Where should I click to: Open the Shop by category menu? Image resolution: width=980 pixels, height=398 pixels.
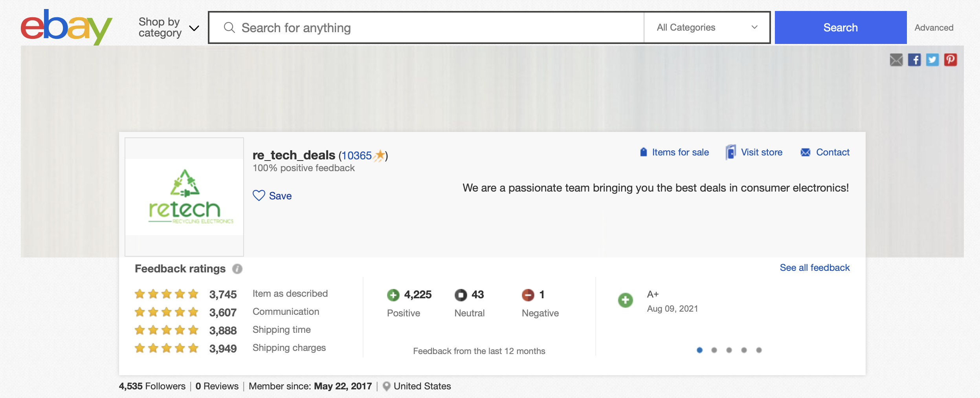pos(169,27)
